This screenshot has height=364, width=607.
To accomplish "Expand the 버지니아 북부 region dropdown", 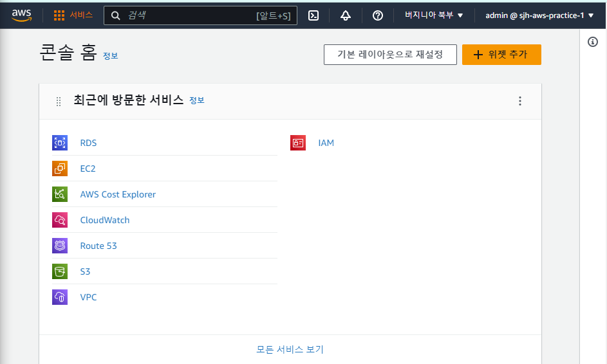I will pos(434,15).
